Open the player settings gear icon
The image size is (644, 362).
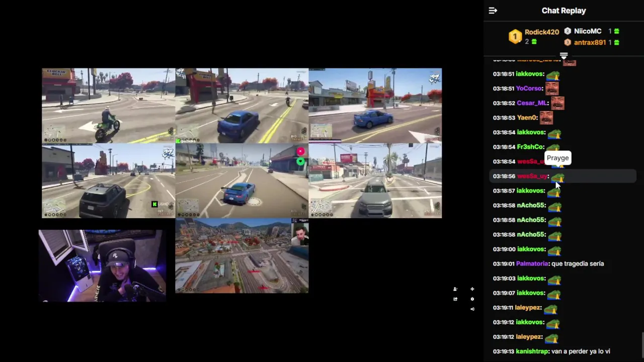tap(472, 299)
